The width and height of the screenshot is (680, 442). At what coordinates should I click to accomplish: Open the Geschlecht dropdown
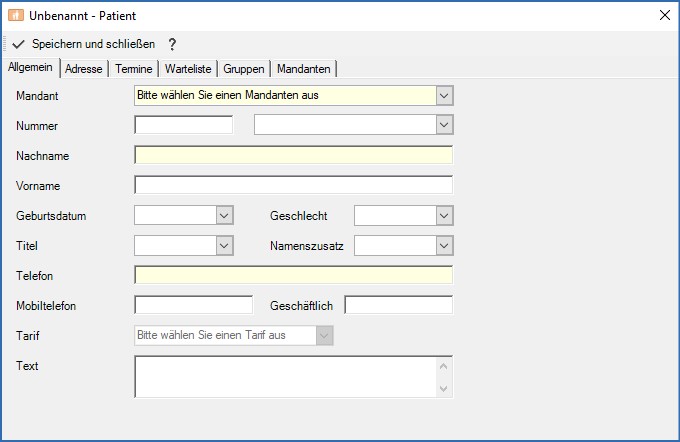pyautogui.click(x=444, y=216)
